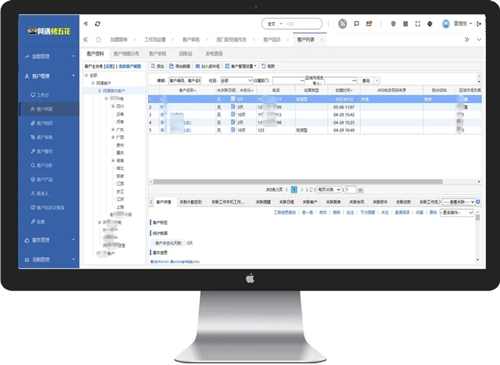This screenshot has height=365, width=500.
Task: Toggle fullscreen with the expand-corners icon
Action: tap(417, 24)
